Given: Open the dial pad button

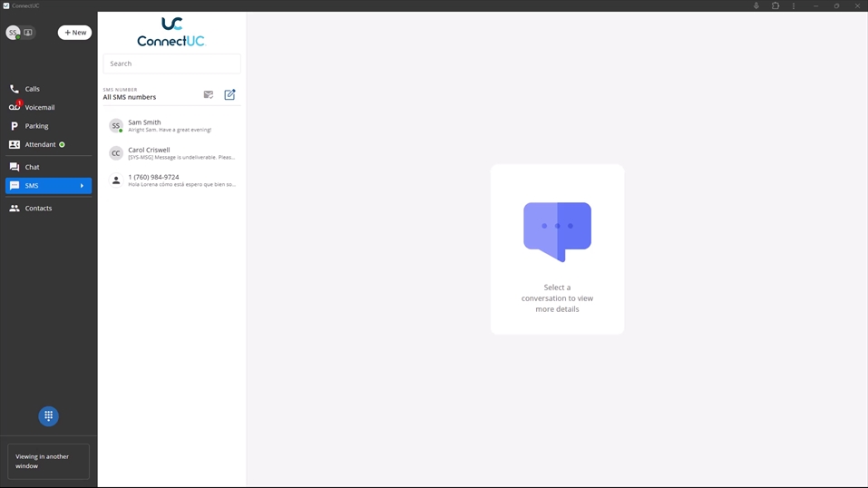Looking at the screenshot, I should (49, 415).
